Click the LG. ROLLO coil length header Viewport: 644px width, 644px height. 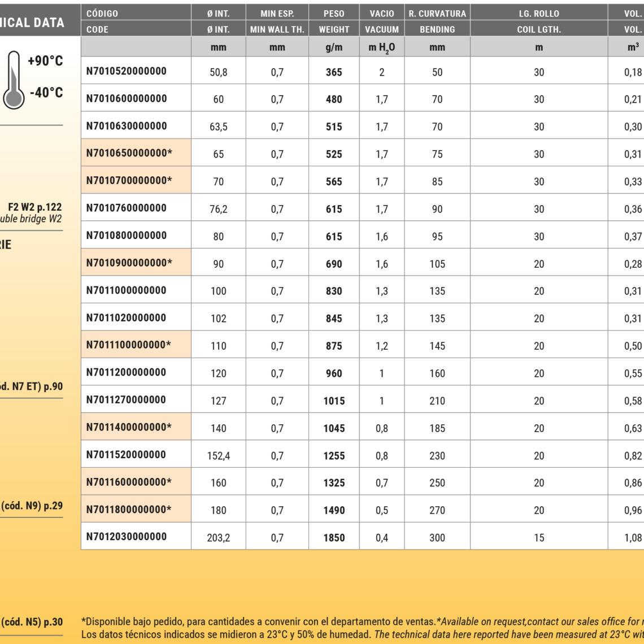[539, 14]
